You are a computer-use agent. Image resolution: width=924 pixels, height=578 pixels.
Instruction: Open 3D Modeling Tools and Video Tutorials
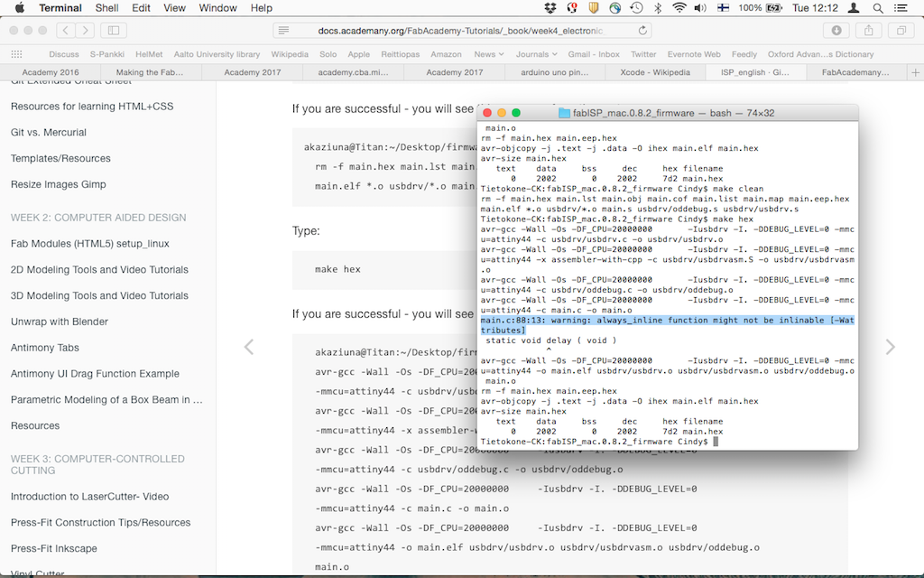click(99, 295)
